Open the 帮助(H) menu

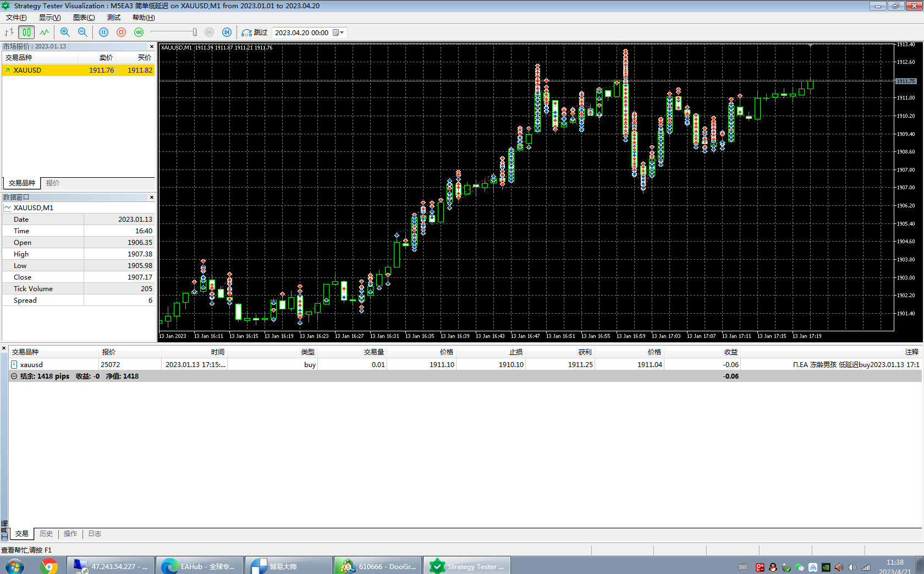pyautogui.click(x=144, y=18)
